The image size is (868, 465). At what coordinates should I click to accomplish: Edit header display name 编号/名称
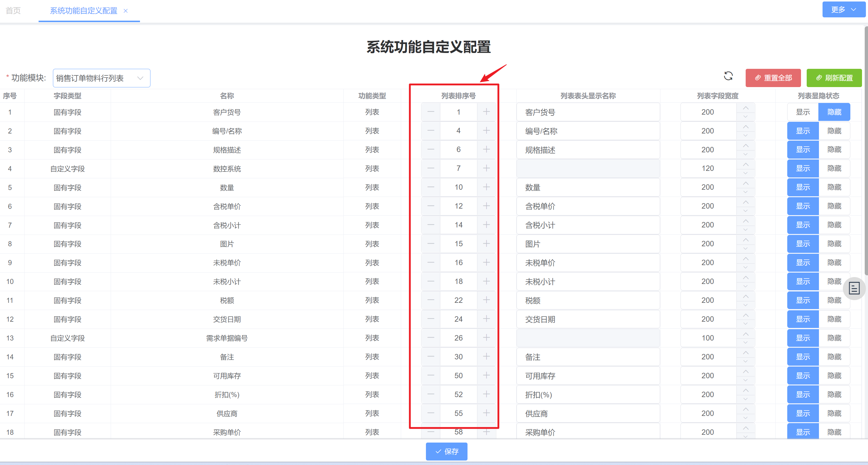click(588, 131)
